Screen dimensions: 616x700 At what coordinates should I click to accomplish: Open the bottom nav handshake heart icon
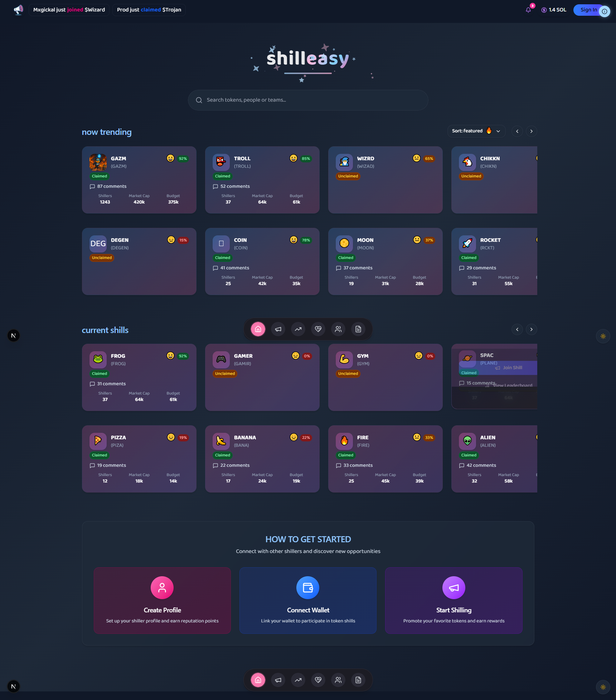point(318,680)
